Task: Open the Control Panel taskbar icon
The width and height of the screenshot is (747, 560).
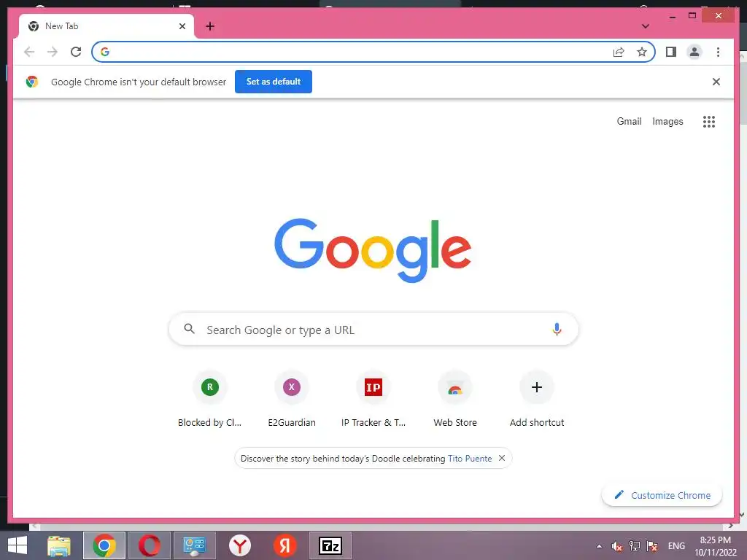Action: 194,545
